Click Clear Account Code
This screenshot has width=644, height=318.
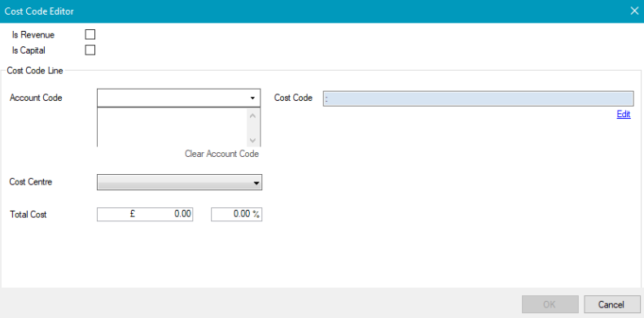coord(221,154)
